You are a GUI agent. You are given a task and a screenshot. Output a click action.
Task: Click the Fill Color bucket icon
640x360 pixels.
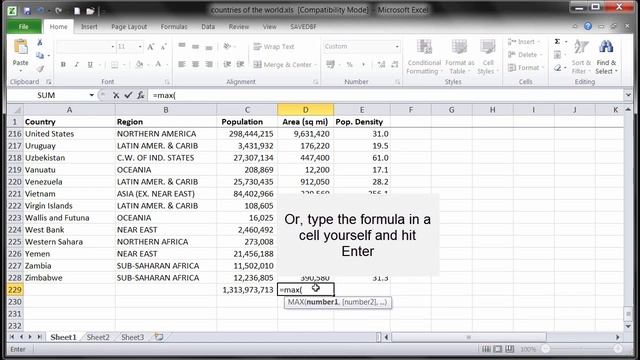click(139, 64)
